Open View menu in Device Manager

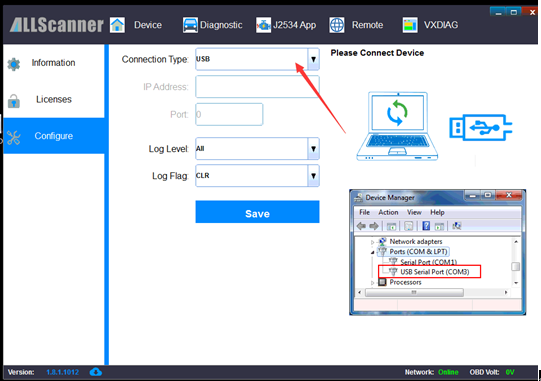tap(414, 212)
